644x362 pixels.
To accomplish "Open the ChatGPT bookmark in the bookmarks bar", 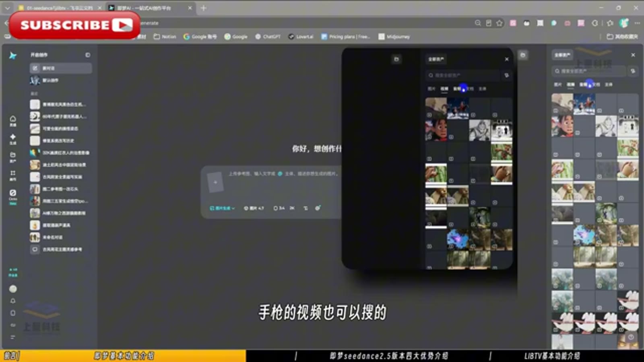I will [268, 37].
